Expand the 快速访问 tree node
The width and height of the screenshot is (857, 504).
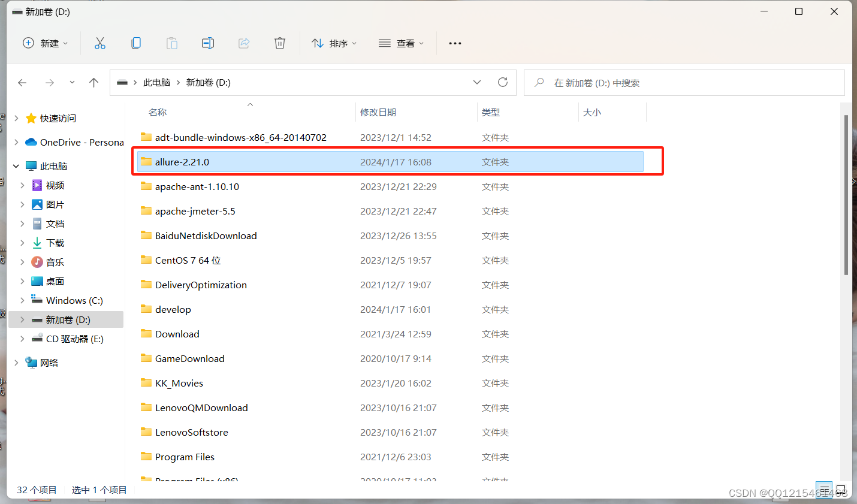pos(16,118)
